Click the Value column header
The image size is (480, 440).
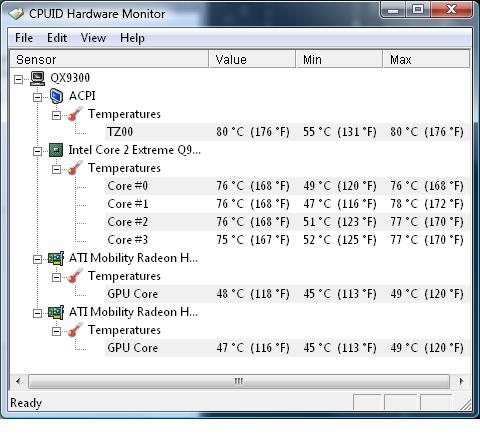coord(252,59)
